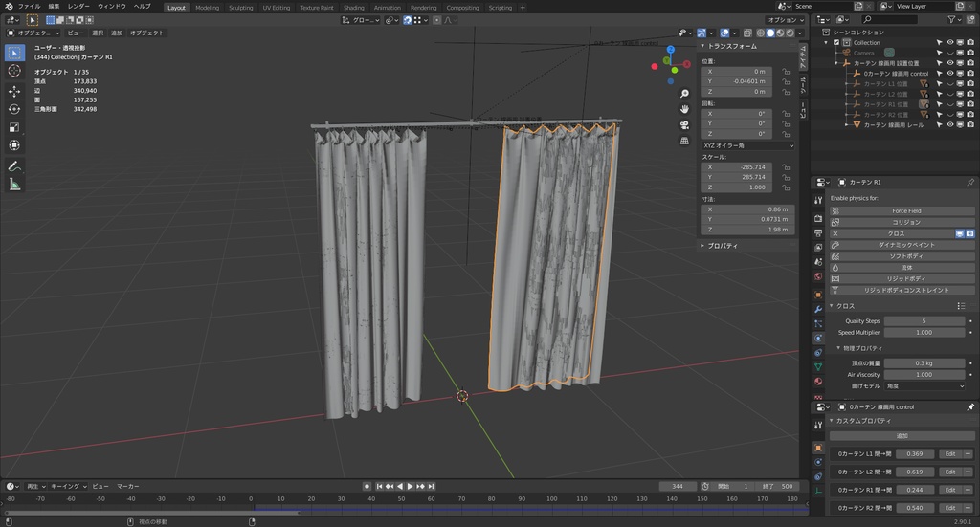Toggle viewport visibility of Camera
Screen dimensions: 980x527
click(950, 53)
